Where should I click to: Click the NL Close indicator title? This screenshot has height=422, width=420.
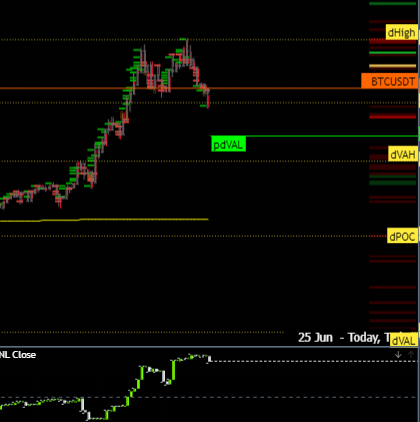[18, 355]
